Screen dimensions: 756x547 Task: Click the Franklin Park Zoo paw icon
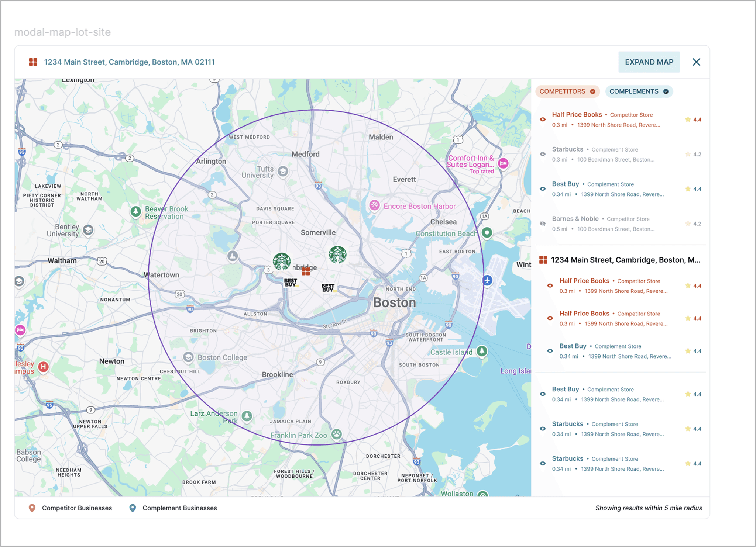336,434
